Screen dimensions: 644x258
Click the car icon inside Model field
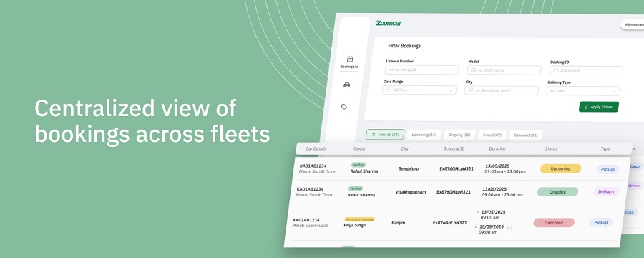tap(474, 70)
